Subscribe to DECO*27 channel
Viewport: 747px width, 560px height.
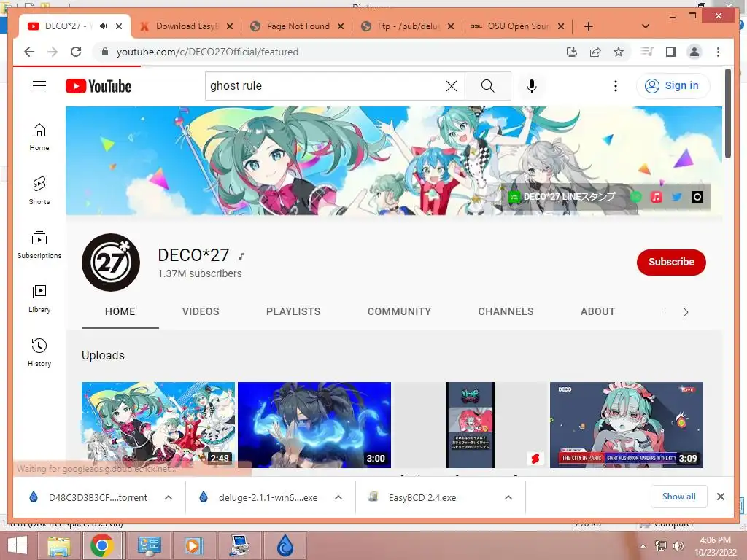tap(671, 262)
